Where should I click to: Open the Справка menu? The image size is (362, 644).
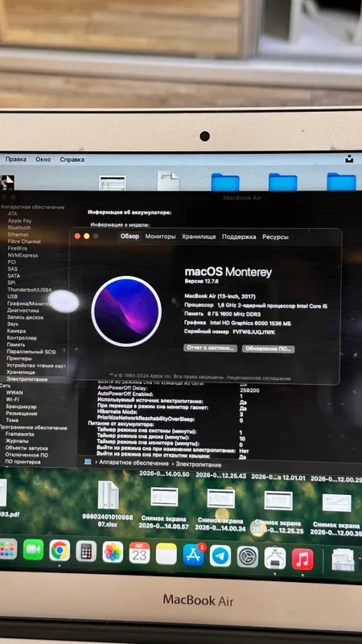[72, 159]
